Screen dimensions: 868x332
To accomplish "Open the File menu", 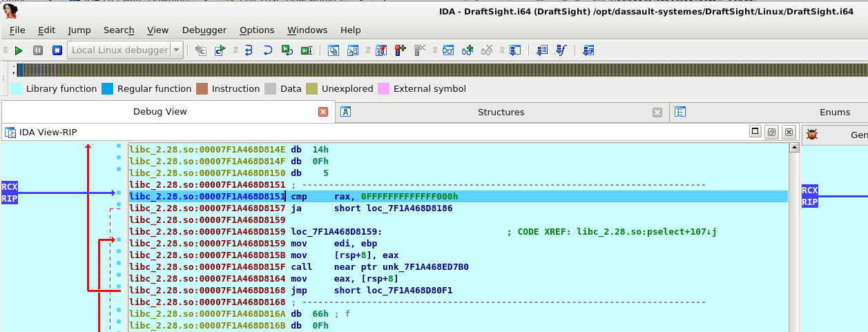I will click(17, 30).
